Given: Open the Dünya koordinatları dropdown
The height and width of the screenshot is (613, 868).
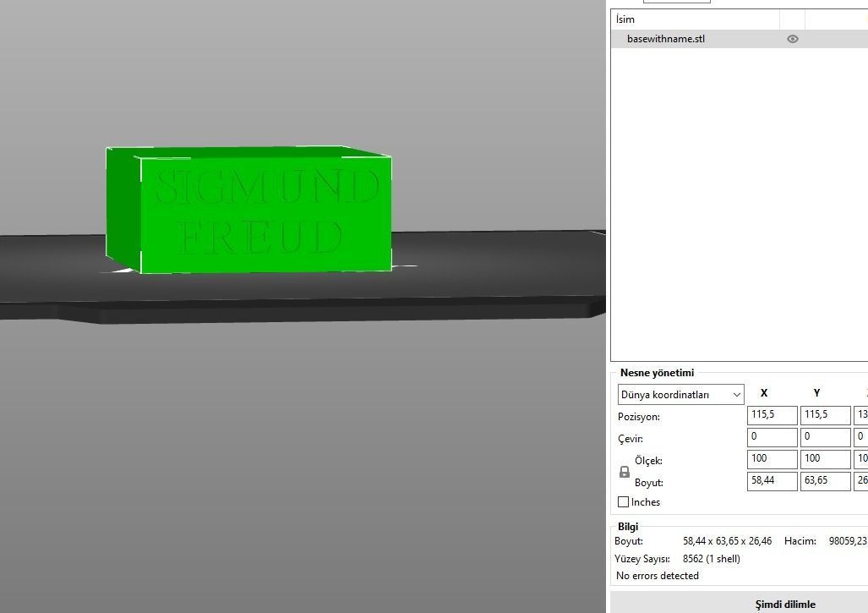Looking at the screenshot, I should click(681, 395).
